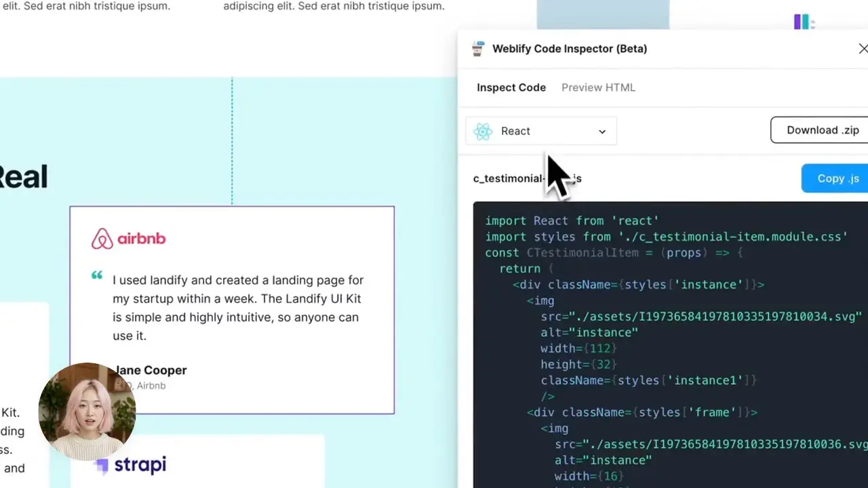Click the Landify testimonial paragraph text
Viewport: 868px width, 488px height.
pyautogui.click(x=237, y=307)
